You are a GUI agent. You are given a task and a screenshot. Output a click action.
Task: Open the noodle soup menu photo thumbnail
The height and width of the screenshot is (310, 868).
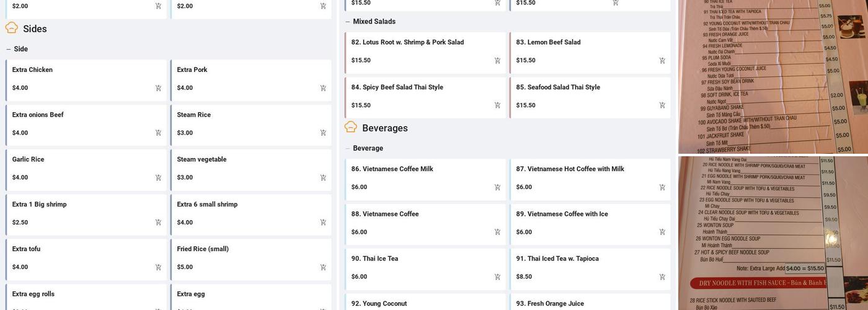tap(773, 233)
